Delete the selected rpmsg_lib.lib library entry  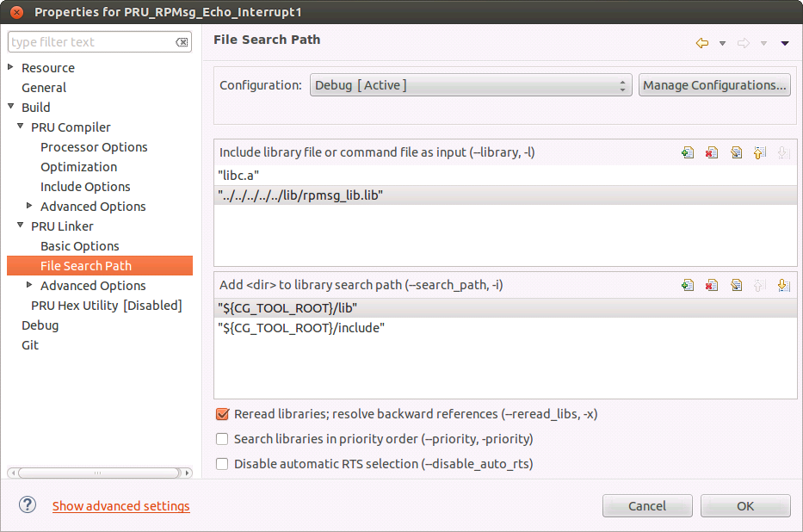pyautogui.click(x=711, y=152)
